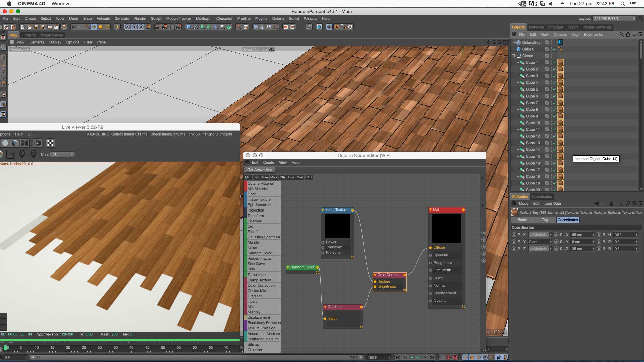Toggle the P.Y coordinate animation radio dot

[514, 242]
